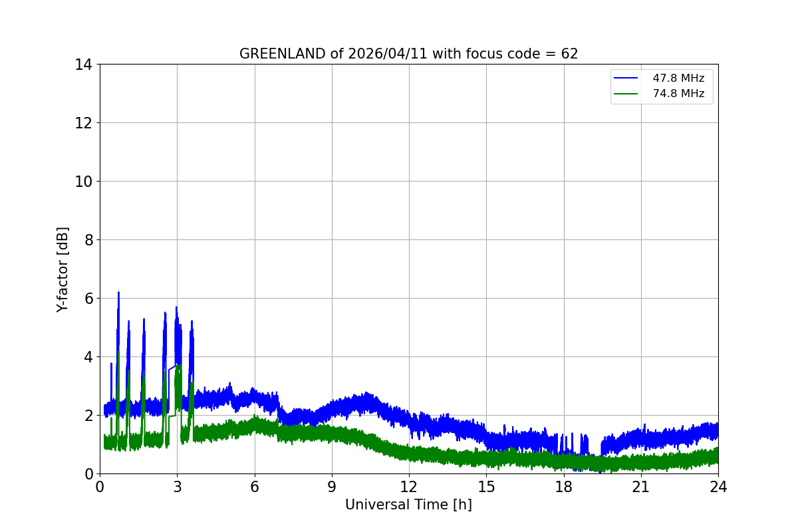The width and height of the screenshot is (798, 532).
Task: Click the 18 tick on the Universal Time axis
Action: tap(564, 487)
